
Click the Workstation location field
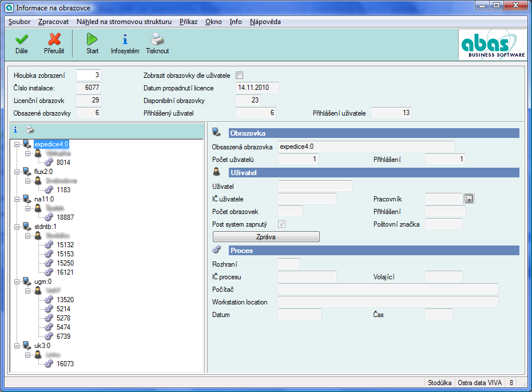388,302
